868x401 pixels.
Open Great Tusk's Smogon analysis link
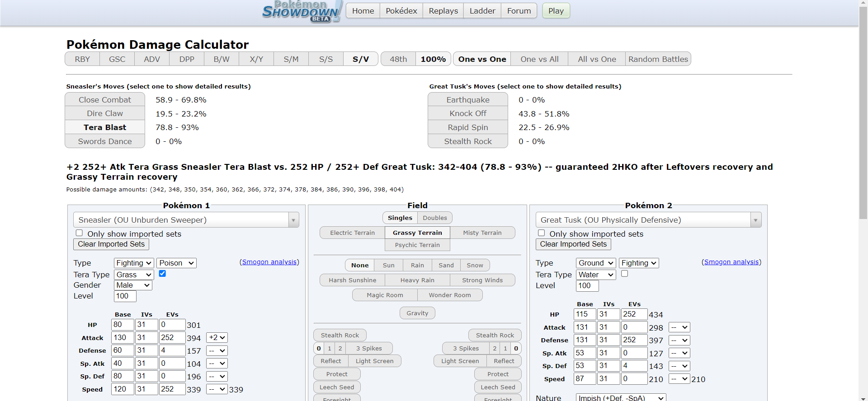(x=731, y=262)
